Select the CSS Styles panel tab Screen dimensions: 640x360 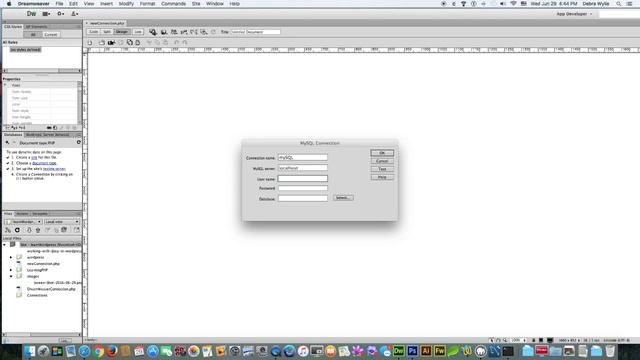point(13,27)
